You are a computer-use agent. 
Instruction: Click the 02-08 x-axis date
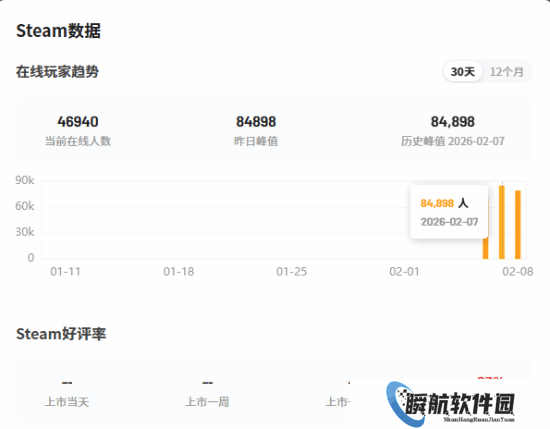(518, 272)
